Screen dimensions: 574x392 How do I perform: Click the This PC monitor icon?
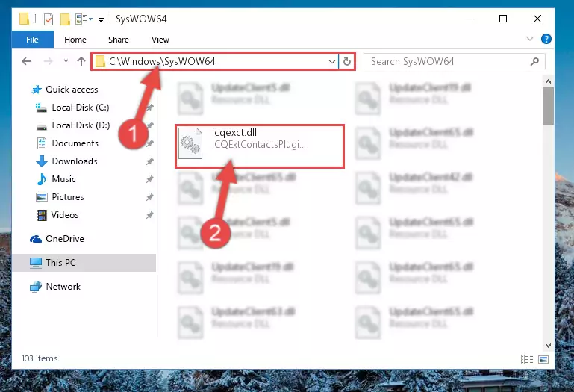tap(36, 263)
